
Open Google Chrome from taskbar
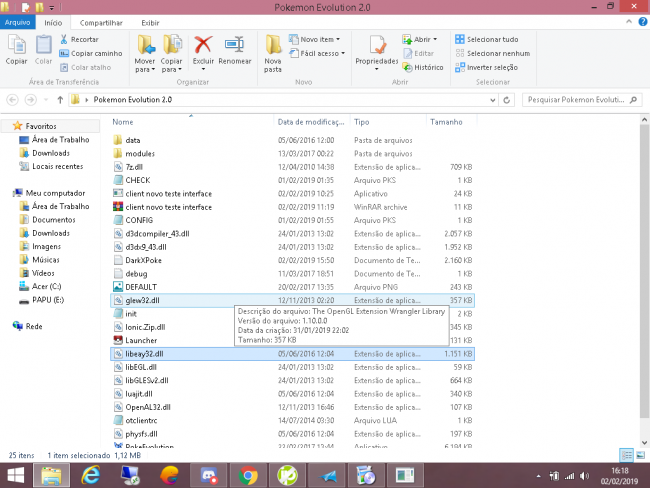[x=248, y=475]
